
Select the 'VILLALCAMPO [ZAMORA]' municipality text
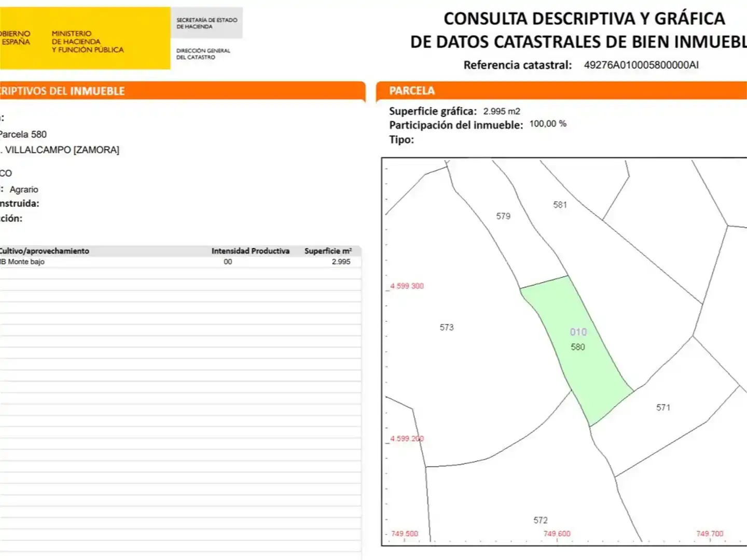62,150
